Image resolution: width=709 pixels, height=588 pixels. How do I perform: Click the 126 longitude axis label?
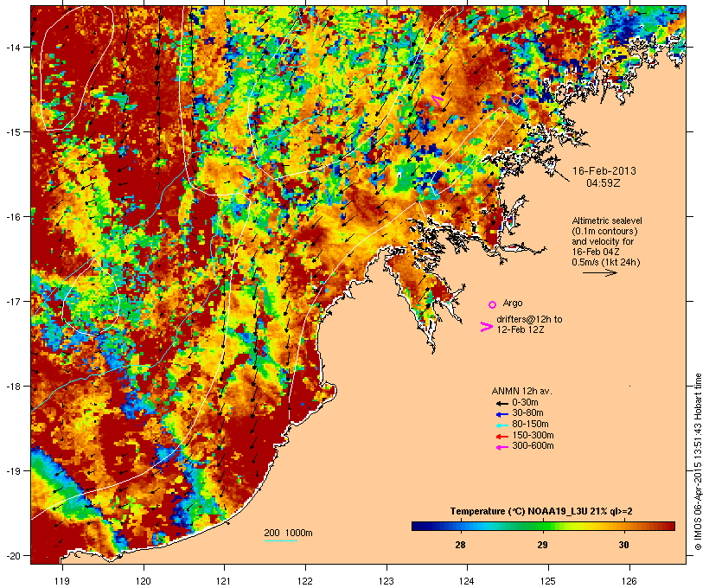pos(629,581)
